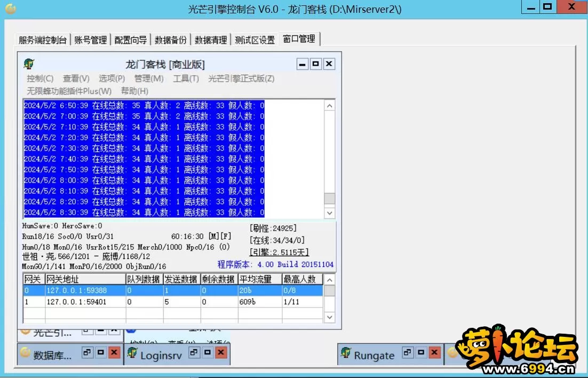
Task: Open the 光芒引擎正式版(Z) menu
Action: [241, 78]
